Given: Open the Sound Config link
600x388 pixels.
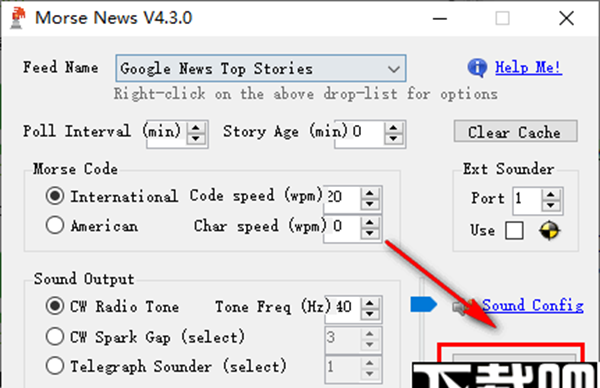Looking at the screenshot, I should tap(533, 305).
